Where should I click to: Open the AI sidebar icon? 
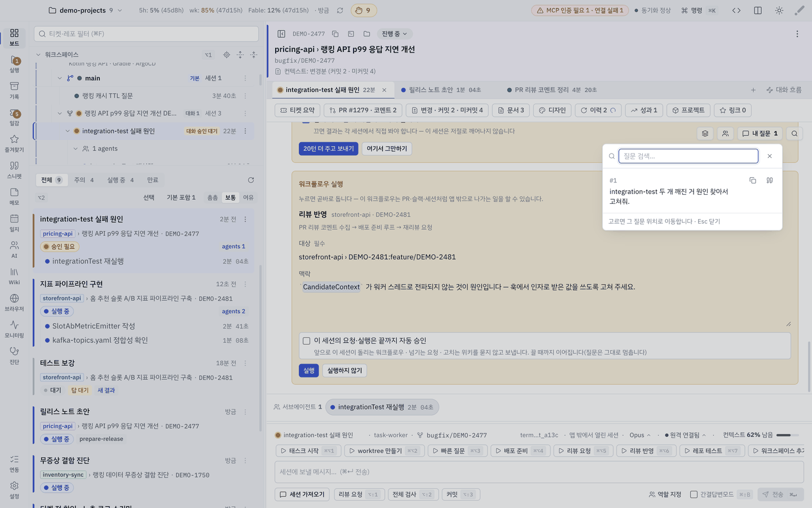coord(14,249)
